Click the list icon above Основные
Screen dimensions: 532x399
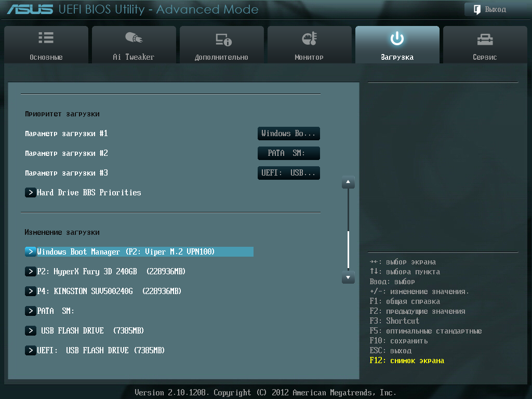pyautogui.click(x=46, y=37)
